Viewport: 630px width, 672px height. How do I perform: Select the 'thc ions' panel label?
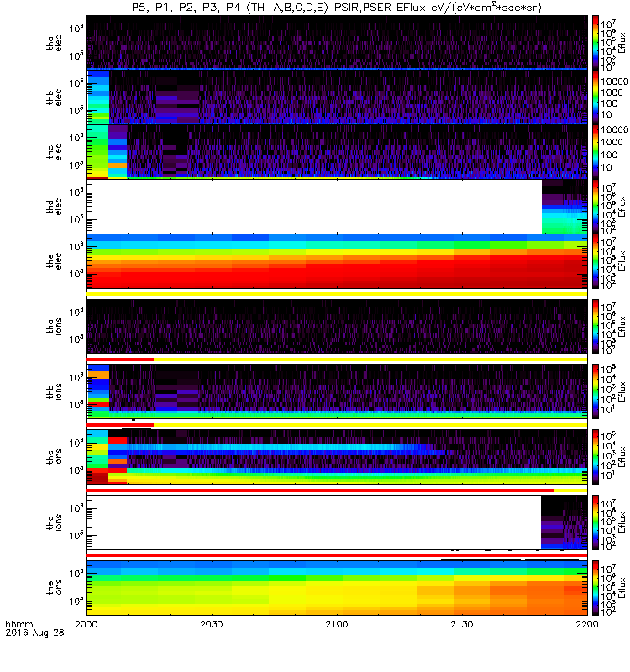point(55,457)
